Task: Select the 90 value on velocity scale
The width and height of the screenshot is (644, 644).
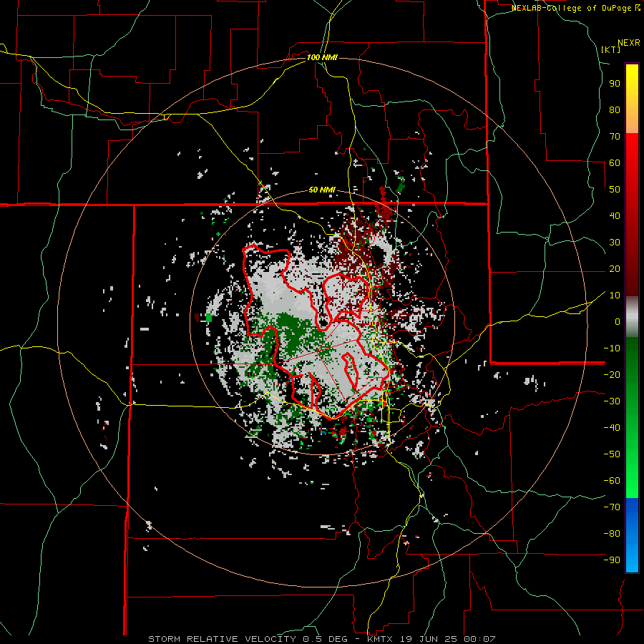Action: pyautogui.click(x=615, y=84)
